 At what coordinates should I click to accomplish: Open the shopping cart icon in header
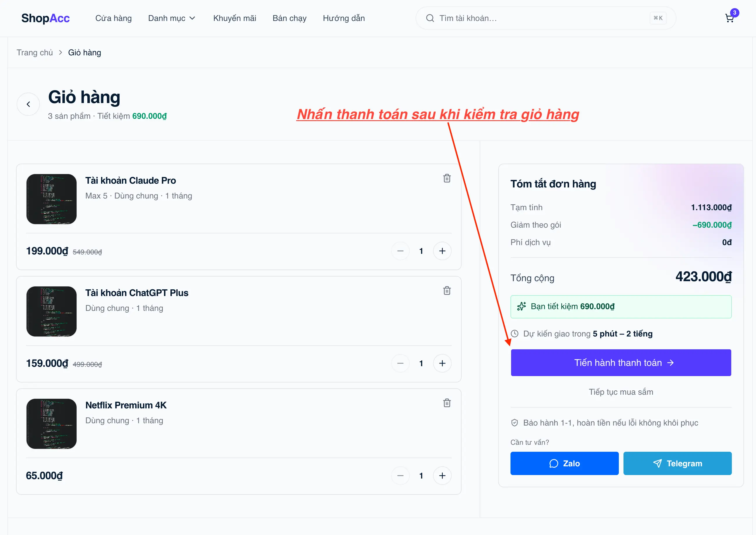point(729,18)
